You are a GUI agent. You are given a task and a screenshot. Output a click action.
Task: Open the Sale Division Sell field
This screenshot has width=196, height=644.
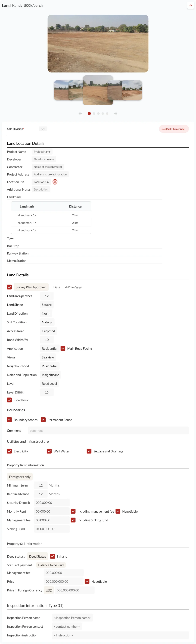pyautogui.click(x=43, y=129)
